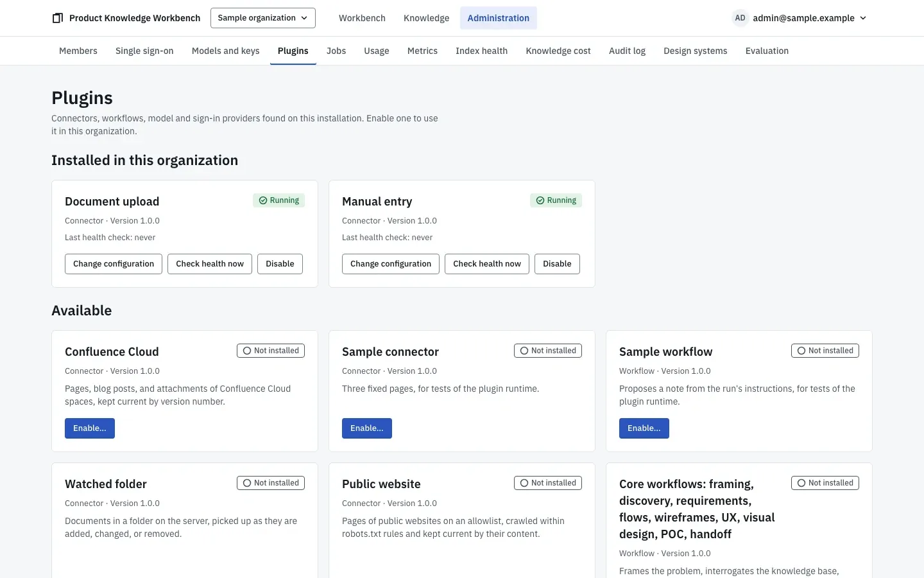This screenshot has height=578, width=924.
Task: View the Index health tab
Action: (482, 51)
